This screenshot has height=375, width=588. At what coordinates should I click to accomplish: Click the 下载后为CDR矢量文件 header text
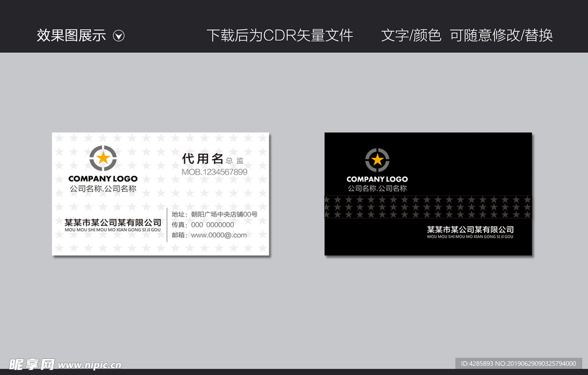pyautogui.click(x=281, y=35)
